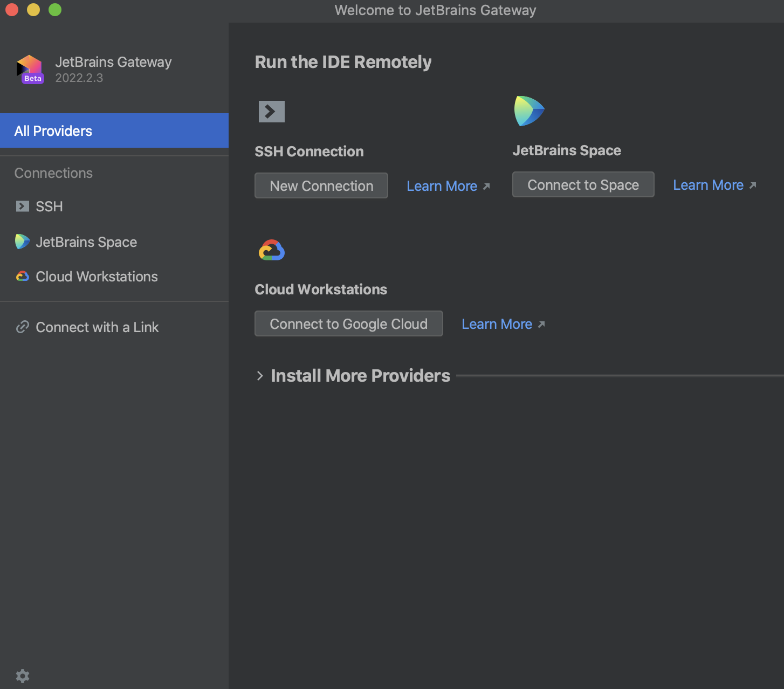Click the large Google Cloud logo
Viewport: 784px width, 689px height.
click(272, 250)
